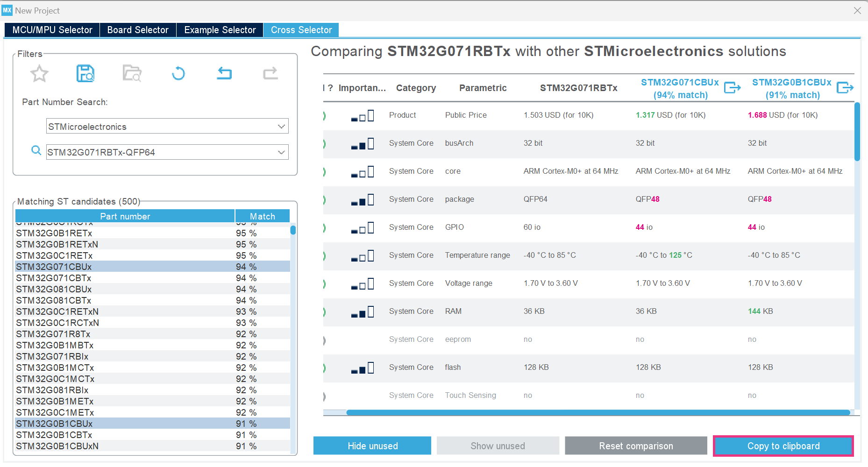Reset filters using the refresh icon
The height and width of the screenshot is (467, 868).
(178, 73)
